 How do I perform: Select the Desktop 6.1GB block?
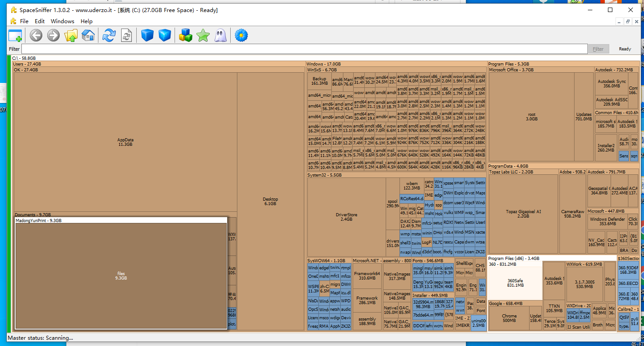(x=270, y=201)
